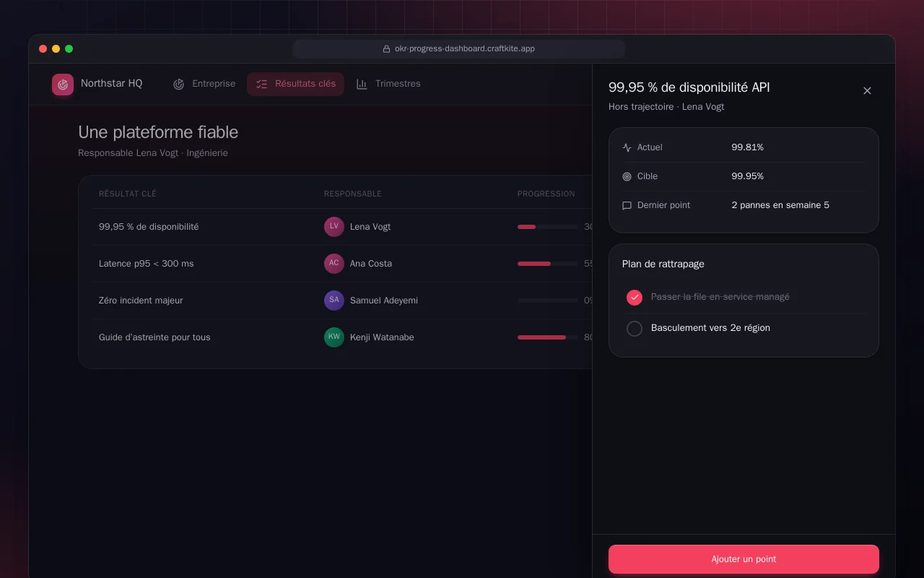The image size is (924, 578).
Task: Click the RESPONSABLE column header
Action: 353,194
